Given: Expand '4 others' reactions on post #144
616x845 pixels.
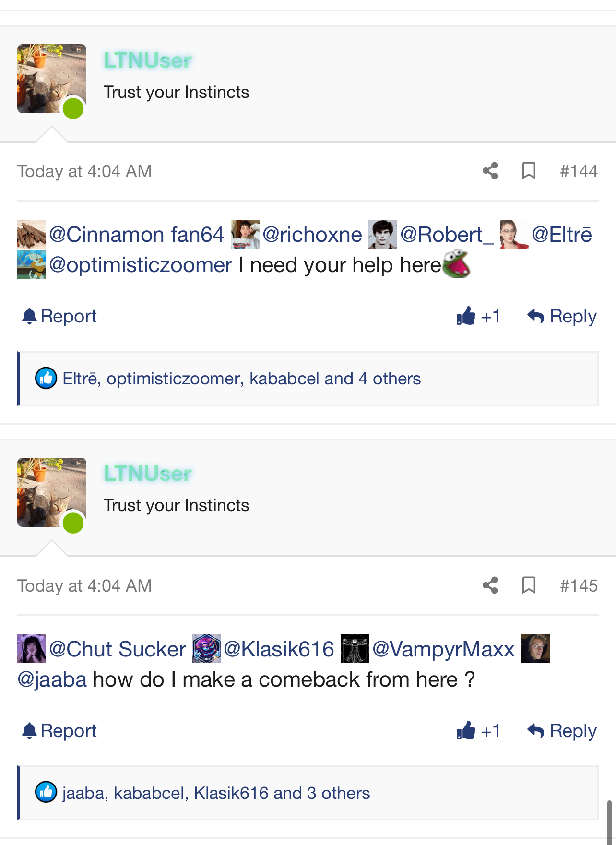Looking at the screenshot, I should click(389, 379).
